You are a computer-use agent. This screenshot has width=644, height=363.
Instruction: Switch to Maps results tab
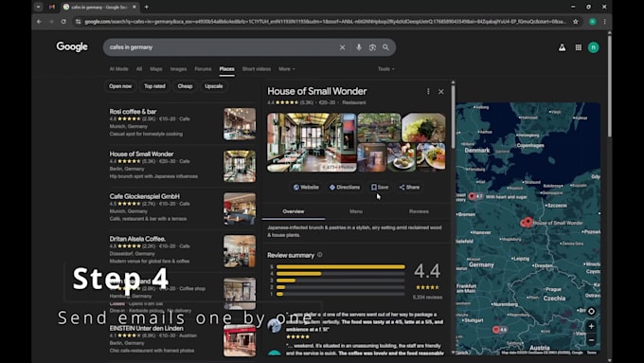[x=156, y=69]
